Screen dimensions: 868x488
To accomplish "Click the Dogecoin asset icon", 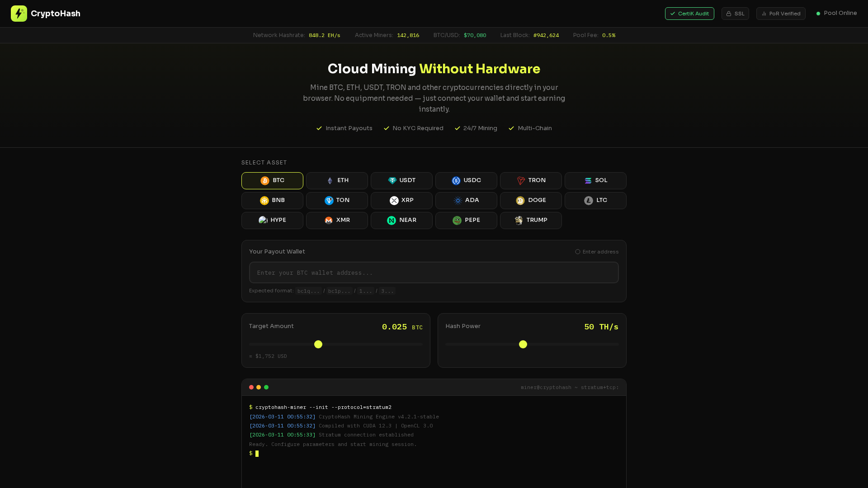I will pyautogui.click(x=520, y=200).
